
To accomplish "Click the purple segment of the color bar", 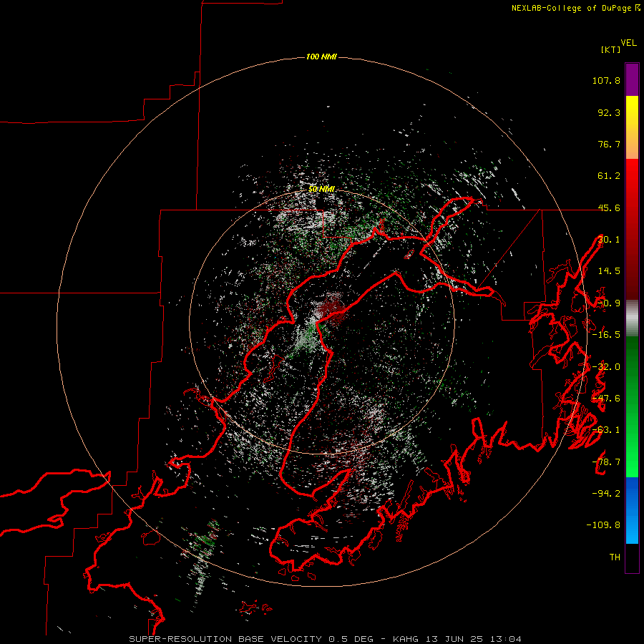I will tap(632, 79).
